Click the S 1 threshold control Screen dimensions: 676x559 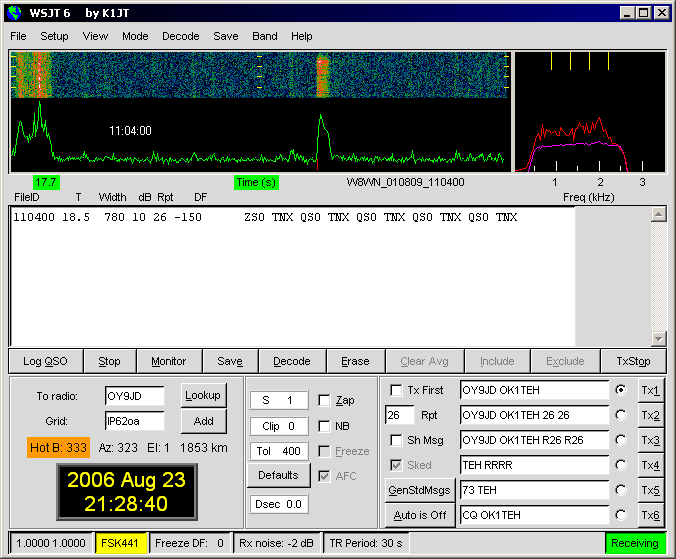click(x=279, y=400)
